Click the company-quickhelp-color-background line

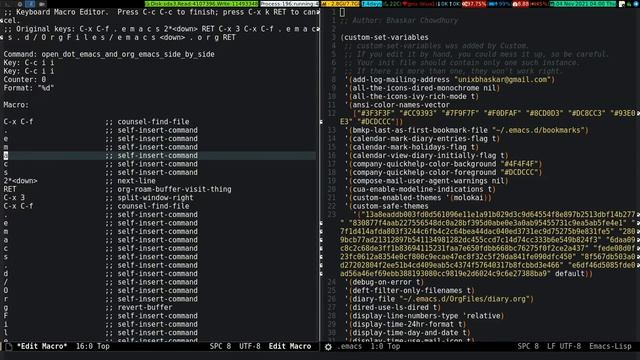444,164
